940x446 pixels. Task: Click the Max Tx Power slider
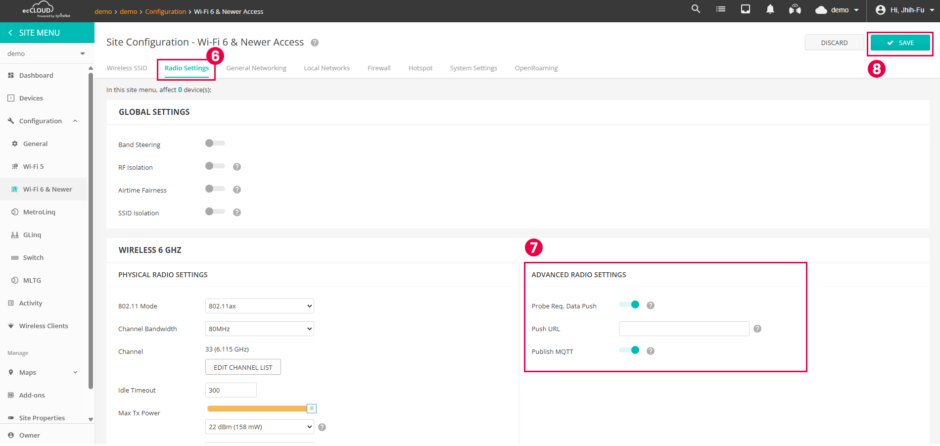pos(260,408)
